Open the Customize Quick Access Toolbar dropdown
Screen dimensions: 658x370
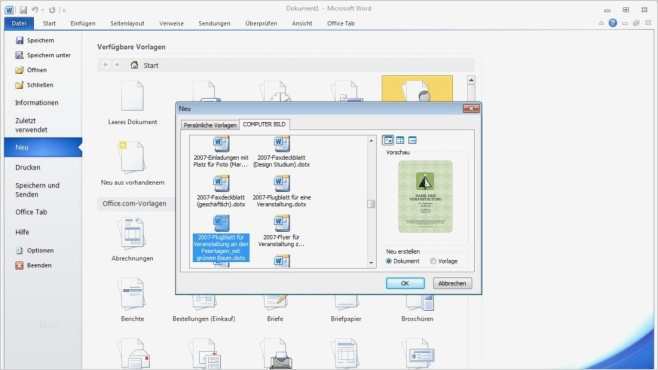(64, 10)
